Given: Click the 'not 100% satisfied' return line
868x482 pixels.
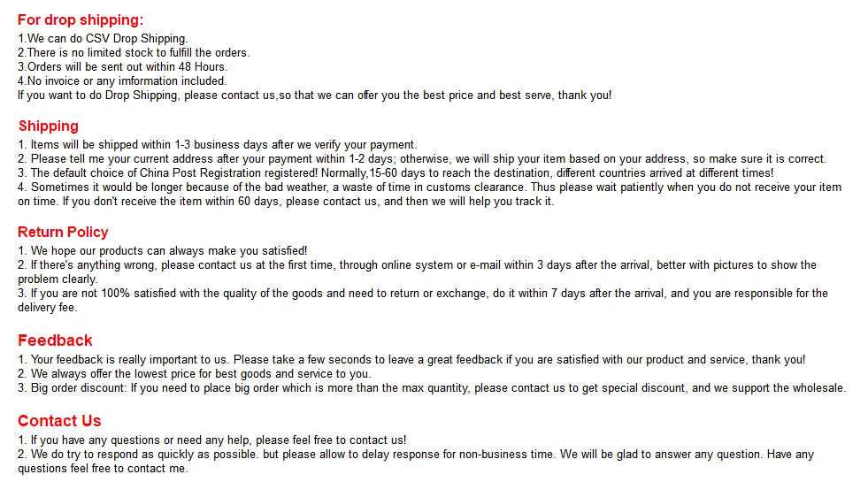Looking at the screenshot, I should click(423, 294).
